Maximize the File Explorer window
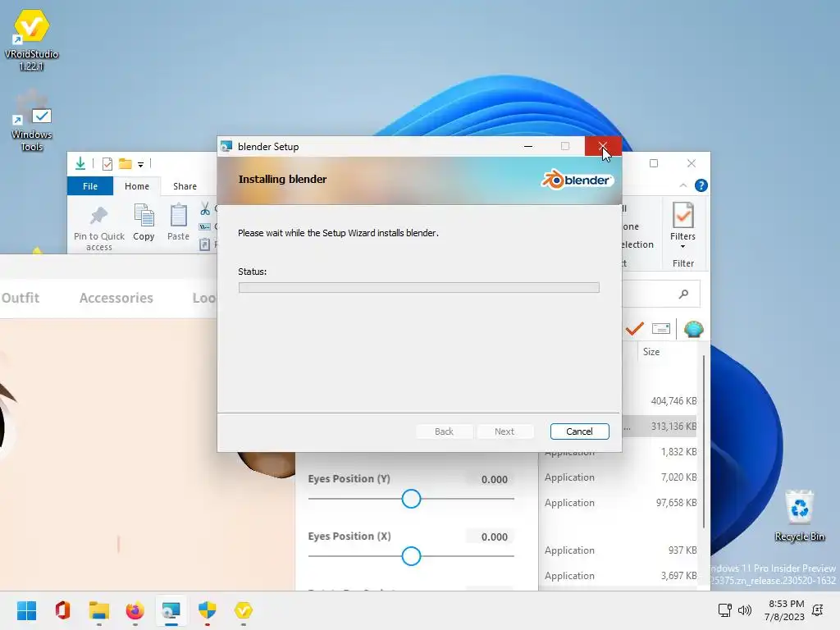Viewport: 840px width, 630px height. [x=654, y=163]
